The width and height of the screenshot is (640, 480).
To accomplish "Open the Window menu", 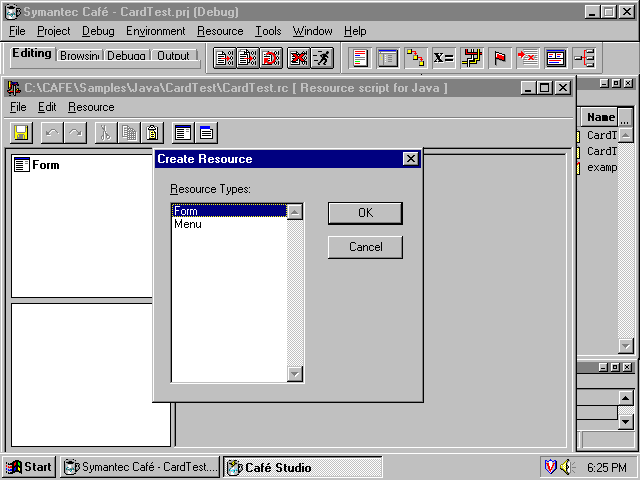I will coord(312,31).
